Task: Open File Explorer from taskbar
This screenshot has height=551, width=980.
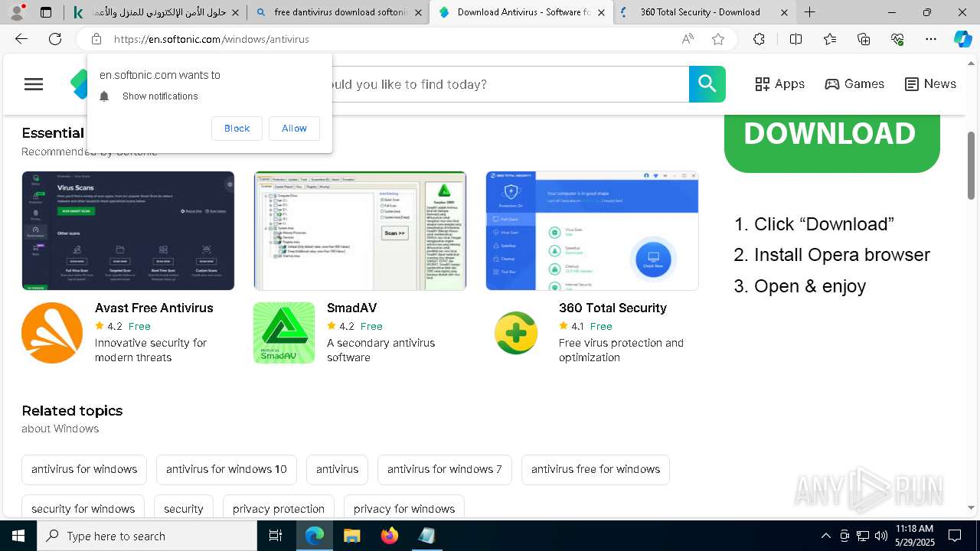Action: pyautogui.click(x=351, y=536)
